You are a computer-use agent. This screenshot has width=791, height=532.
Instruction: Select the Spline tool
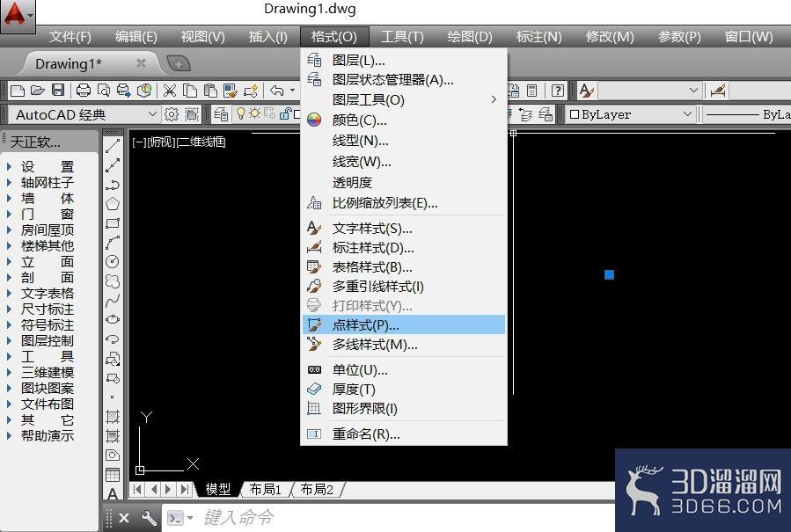(x=113, y=301)
